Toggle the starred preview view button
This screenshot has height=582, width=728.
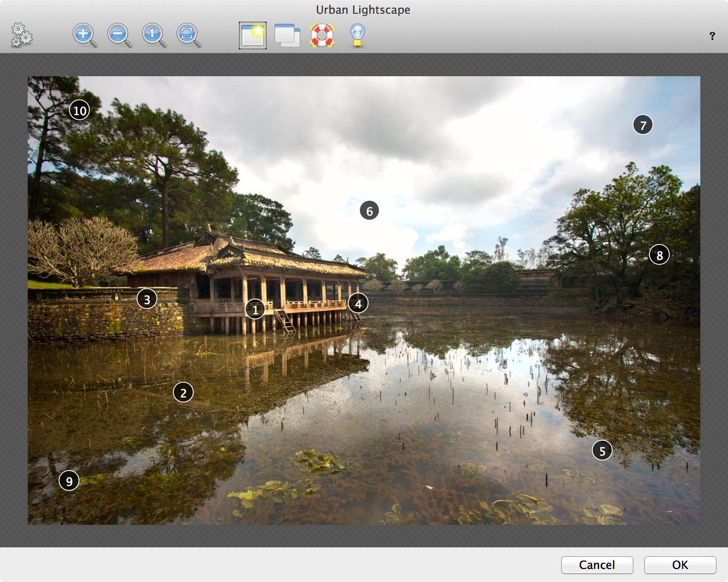(x=252, y=36)
